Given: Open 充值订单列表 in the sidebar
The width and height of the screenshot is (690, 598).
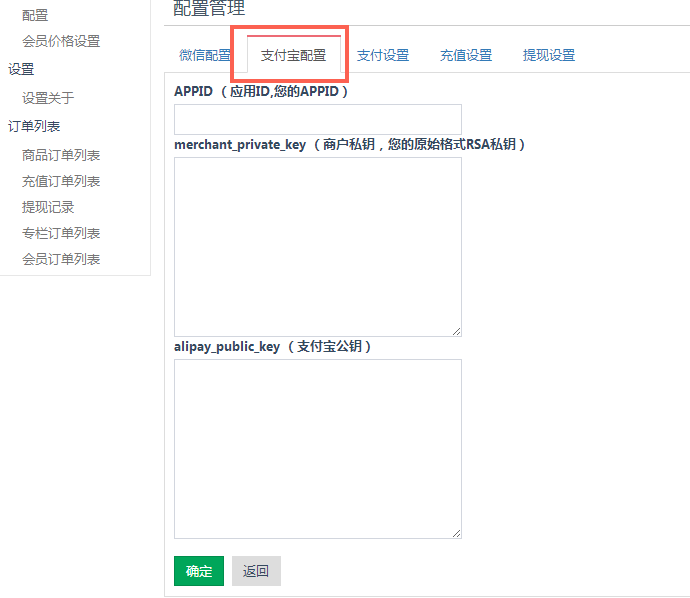Looking at the screenshot, I should (61, 181).
